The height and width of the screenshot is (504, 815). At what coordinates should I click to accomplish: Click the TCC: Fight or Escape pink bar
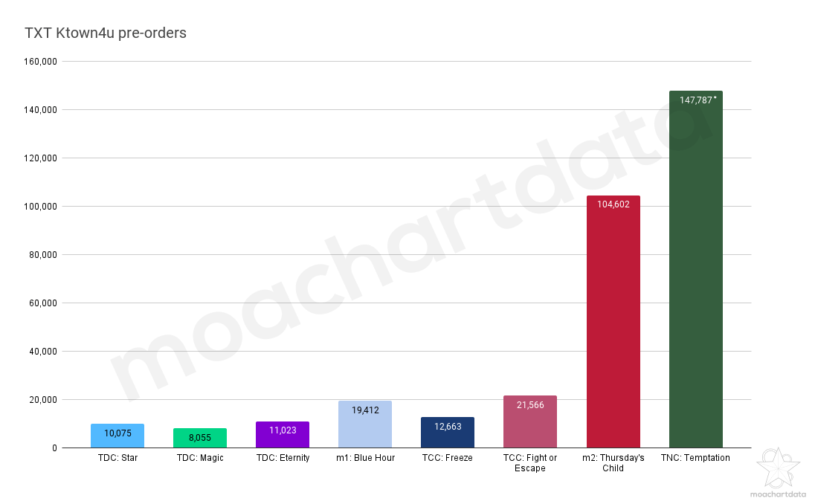tap(530, 421)
